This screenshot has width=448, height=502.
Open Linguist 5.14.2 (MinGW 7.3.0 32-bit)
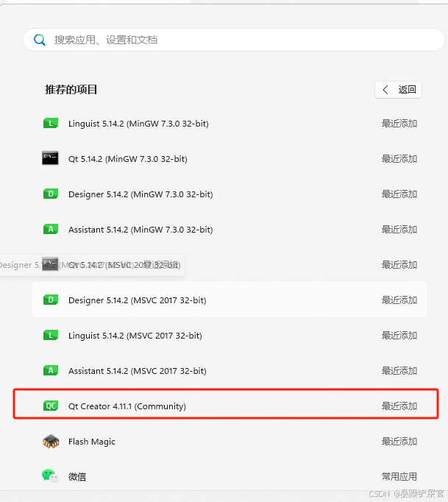(230, 124)
